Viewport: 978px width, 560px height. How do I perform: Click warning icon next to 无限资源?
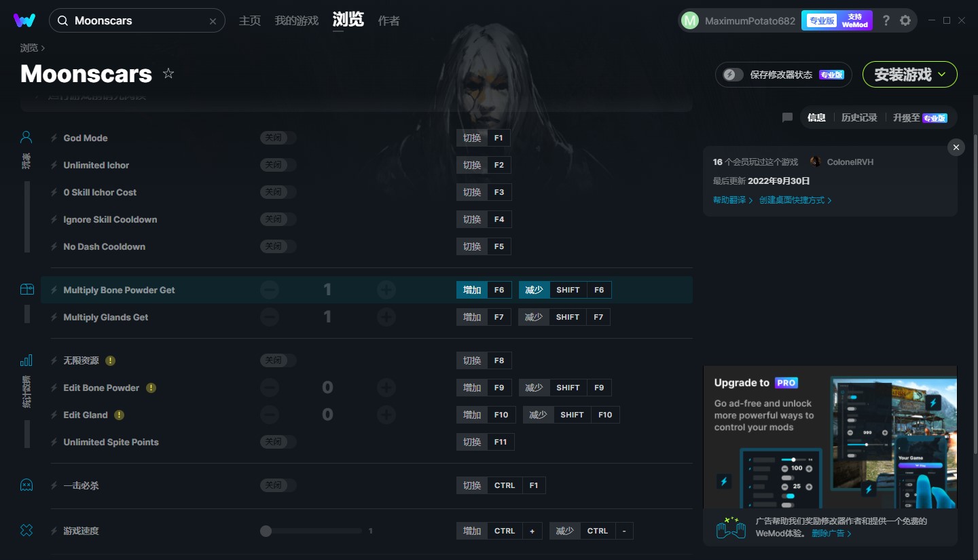pyautogui.click(x=110, y=360)
